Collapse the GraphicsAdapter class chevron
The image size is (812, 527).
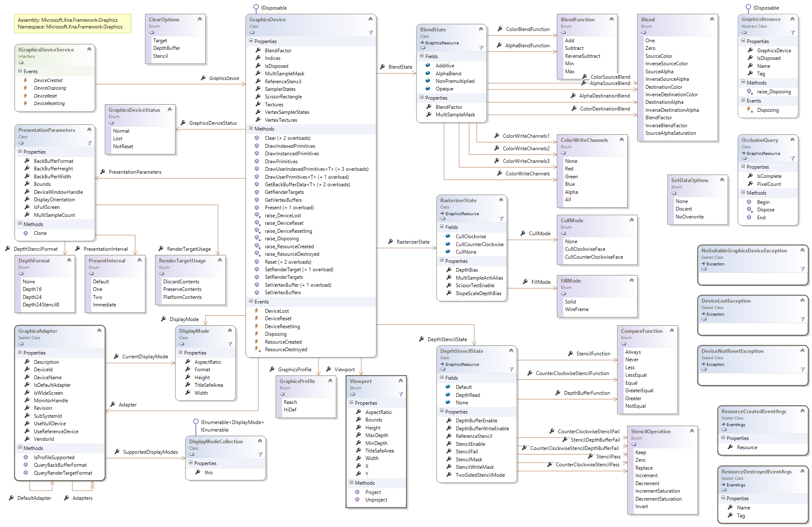[99, 331]
